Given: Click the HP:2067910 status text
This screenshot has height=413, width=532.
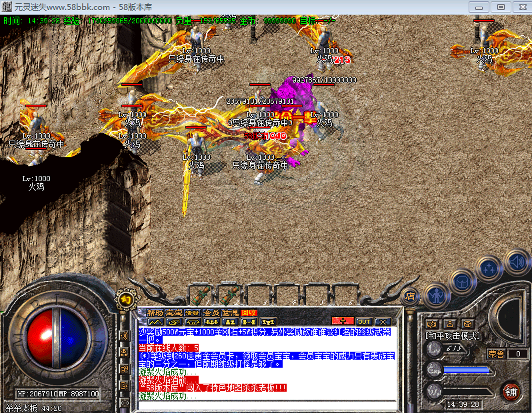Looking at the screenshot, I should (x=37, y=394).
